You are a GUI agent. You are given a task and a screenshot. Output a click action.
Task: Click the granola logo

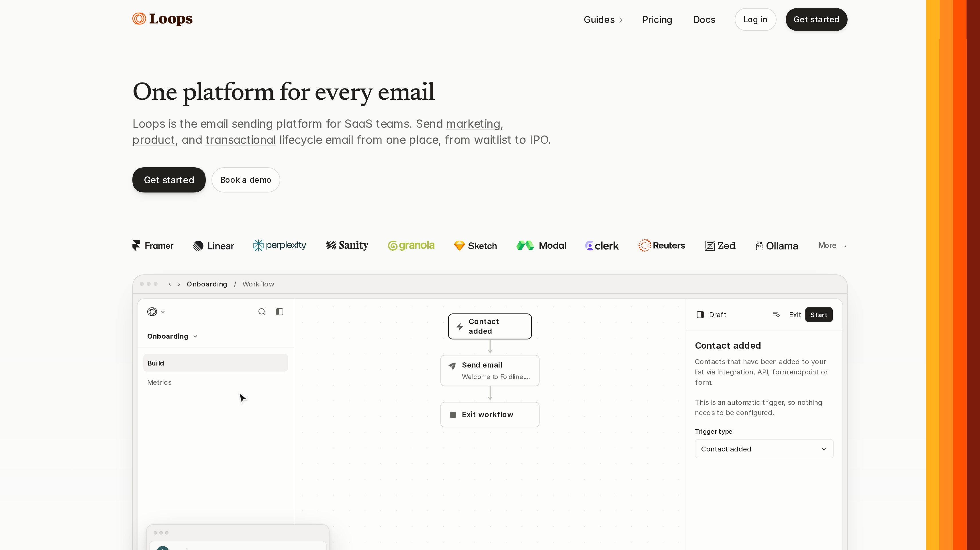(411, 245)
